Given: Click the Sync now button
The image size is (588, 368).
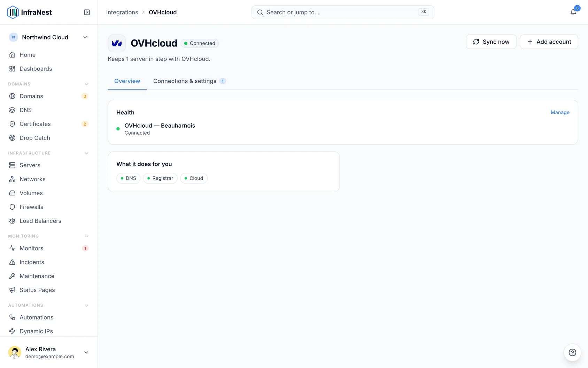Looking at the screenshot, I should (x=491, y=42).
